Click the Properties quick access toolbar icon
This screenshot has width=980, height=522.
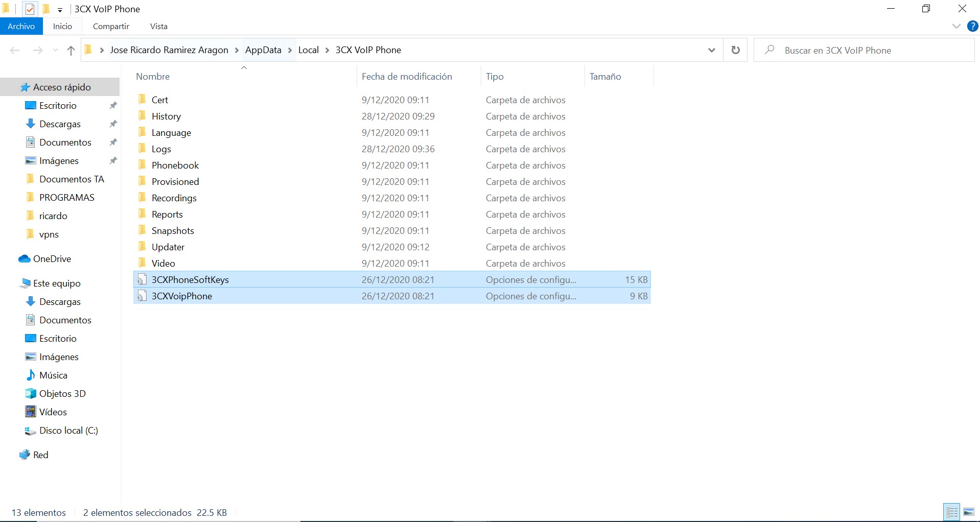30,9
